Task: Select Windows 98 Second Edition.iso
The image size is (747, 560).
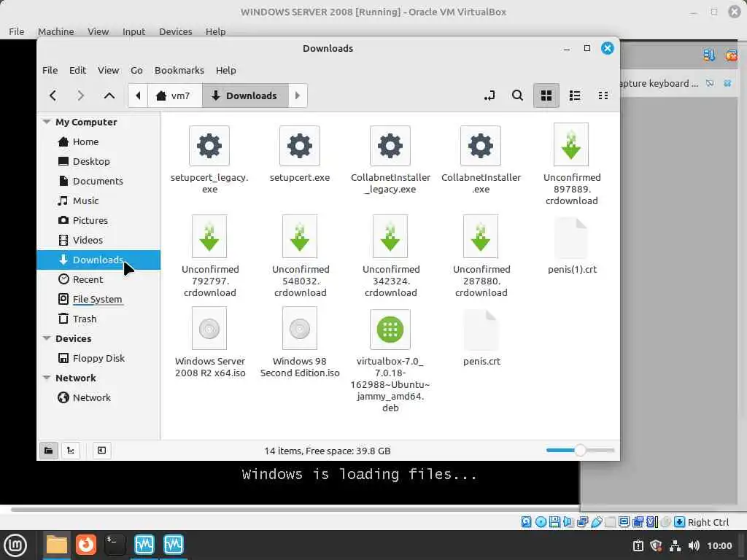Action: pyautogui.click(x=300, y=343)
